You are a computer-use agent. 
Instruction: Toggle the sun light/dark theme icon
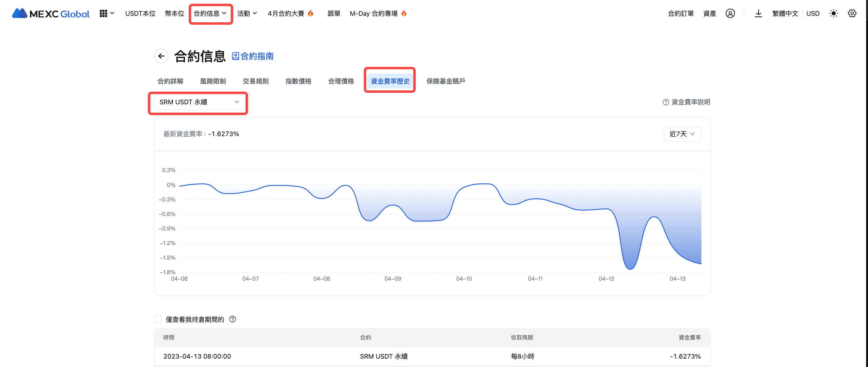click(833, 14)
